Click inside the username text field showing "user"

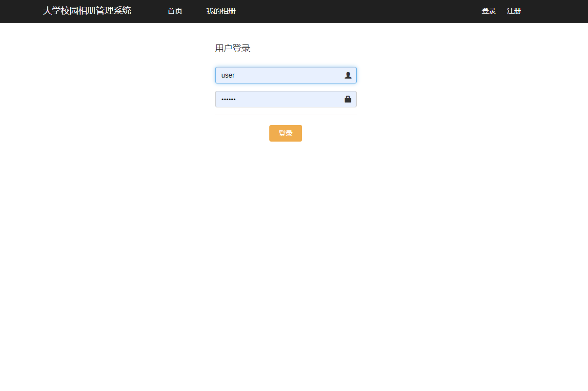[273, 75]
